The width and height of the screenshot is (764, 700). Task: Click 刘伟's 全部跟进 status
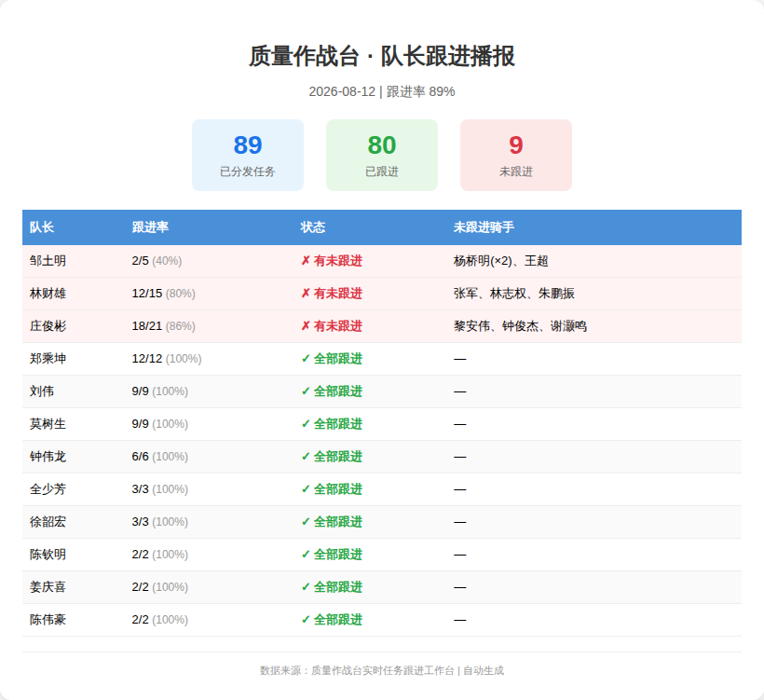[x=332, y=391]
